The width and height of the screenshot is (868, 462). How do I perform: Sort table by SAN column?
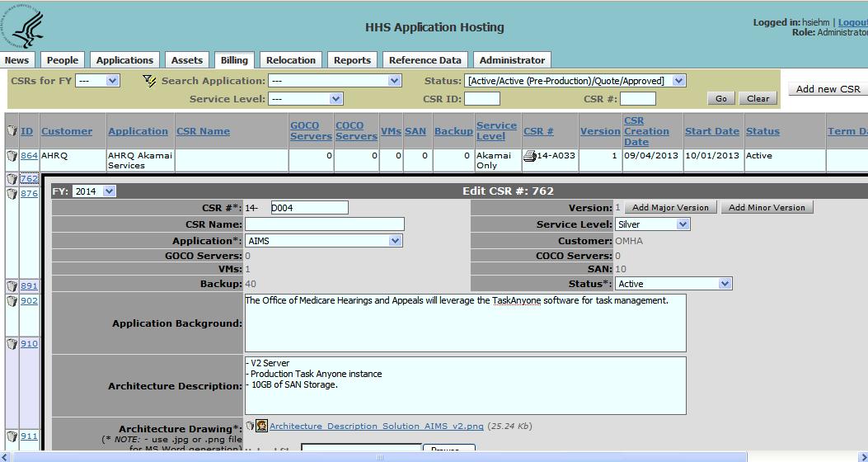pyautogui.click(x=415, y=131)
